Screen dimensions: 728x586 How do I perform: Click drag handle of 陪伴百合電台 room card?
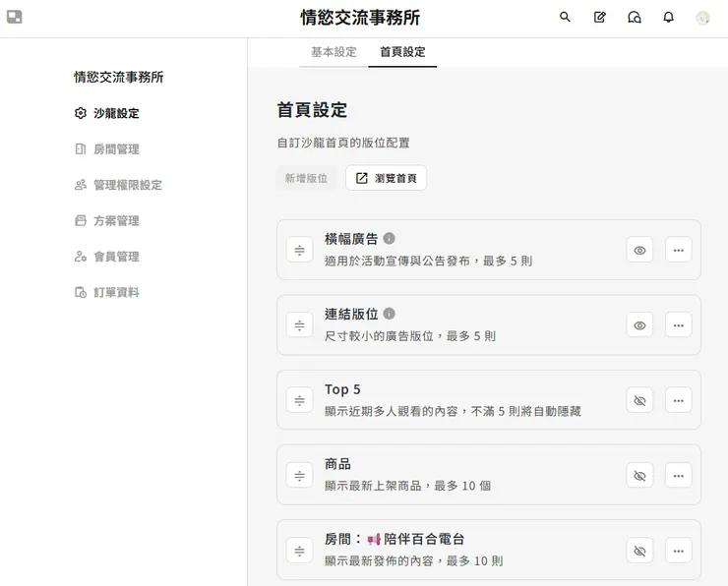pyautogui.click(x=299, y=551)
